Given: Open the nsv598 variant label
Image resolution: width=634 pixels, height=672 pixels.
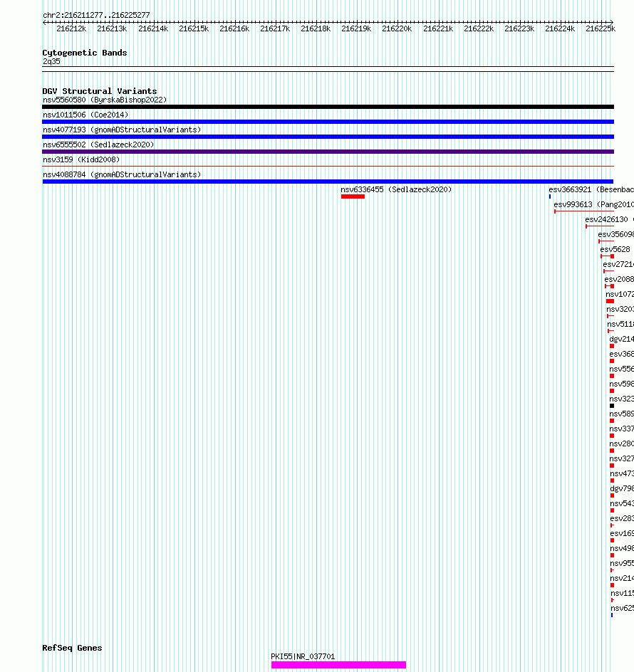Looking at the screenshot, I should click(622, 384).
